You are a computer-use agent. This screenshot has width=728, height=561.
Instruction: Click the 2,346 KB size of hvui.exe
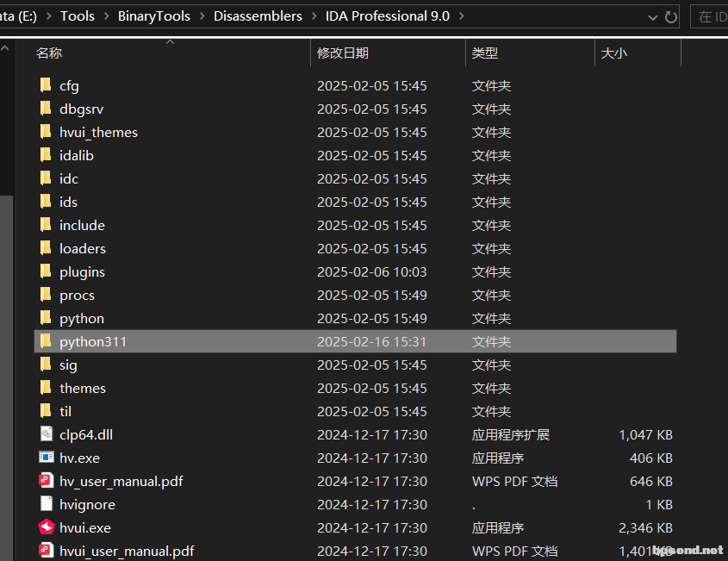[x=646, y=527]
